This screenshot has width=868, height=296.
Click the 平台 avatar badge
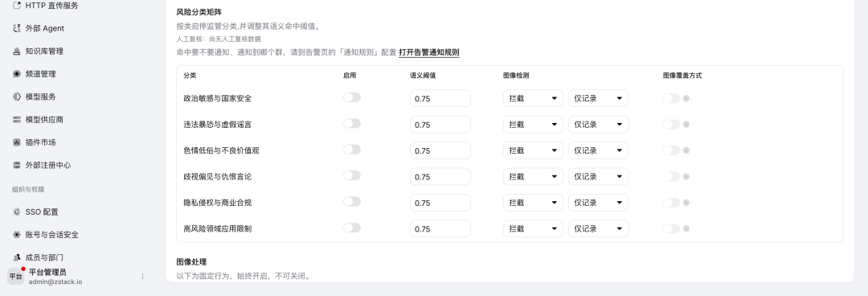click(x=15, y=276)
